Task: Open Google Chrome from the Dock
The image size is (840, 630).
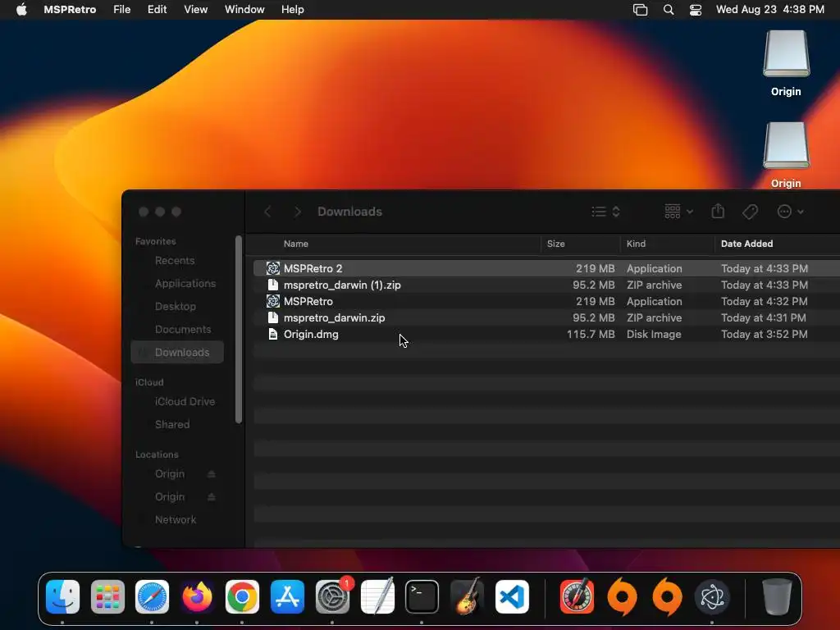Action: (x=242, y=596)
